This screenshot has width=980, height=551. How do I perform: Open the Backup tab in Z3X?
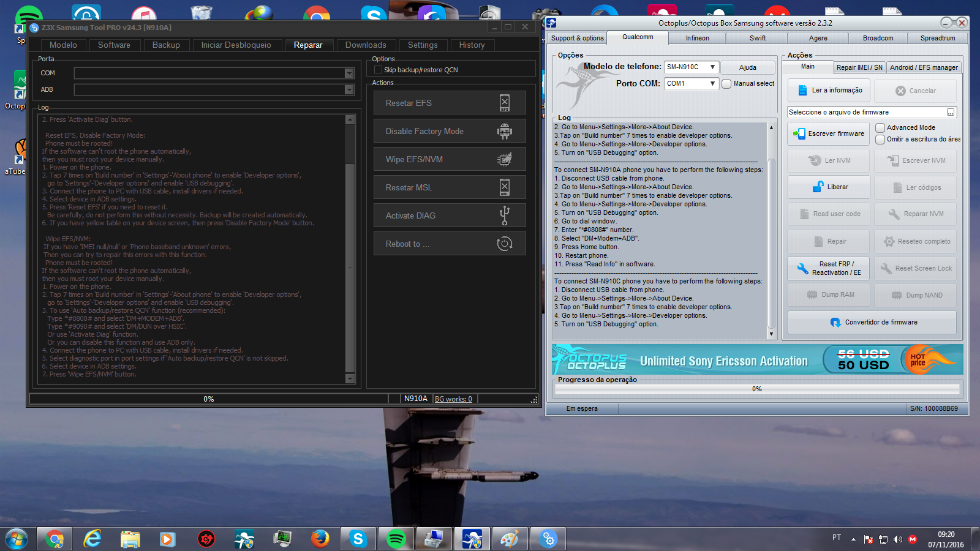pos(166,45)
